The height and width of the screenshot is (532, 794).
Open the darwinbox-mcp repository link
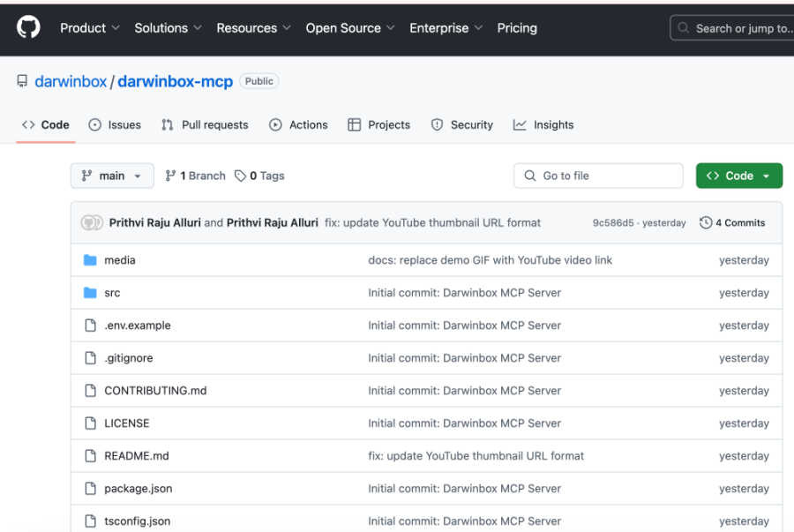176,81
